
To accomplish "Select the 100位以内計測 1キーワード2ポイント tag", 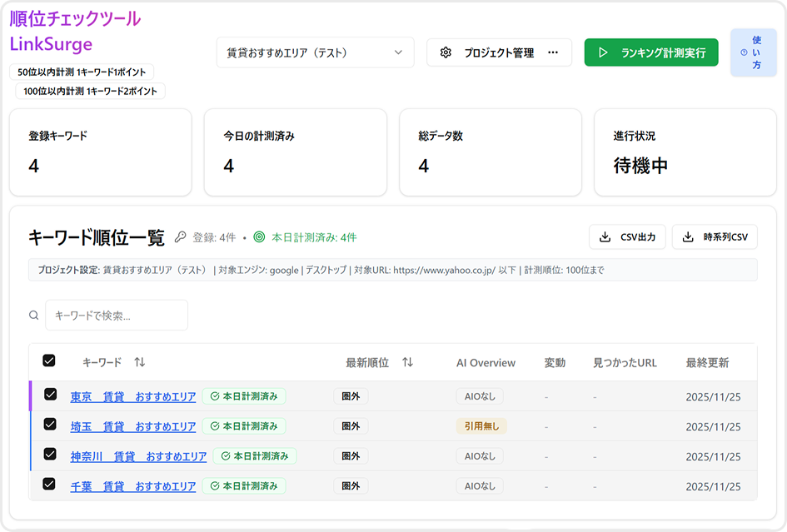I will (x=90, y=91).
